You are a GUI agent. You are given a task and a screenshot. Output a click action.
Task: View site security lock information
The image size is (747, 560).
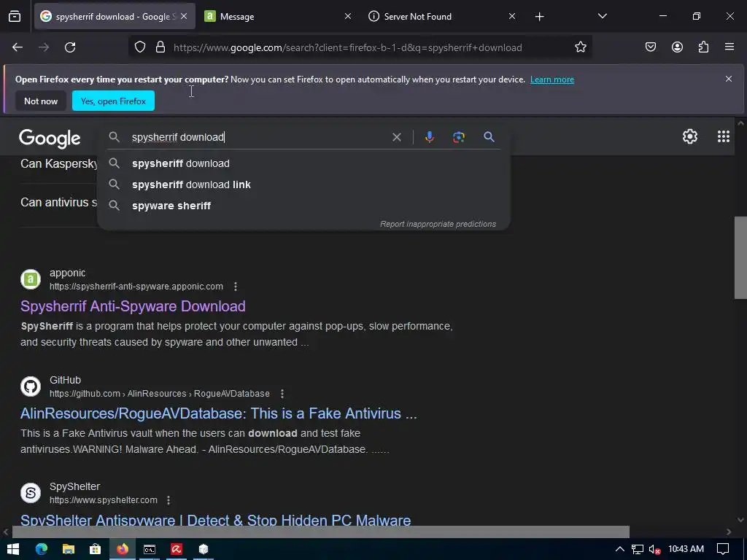coord(160,47)
